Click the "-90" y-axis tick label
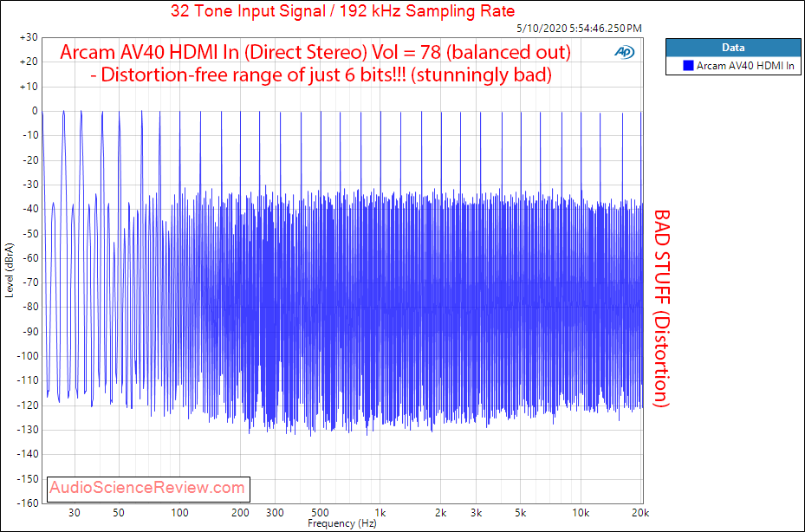The image size is (805, 532). pos(29,332)
